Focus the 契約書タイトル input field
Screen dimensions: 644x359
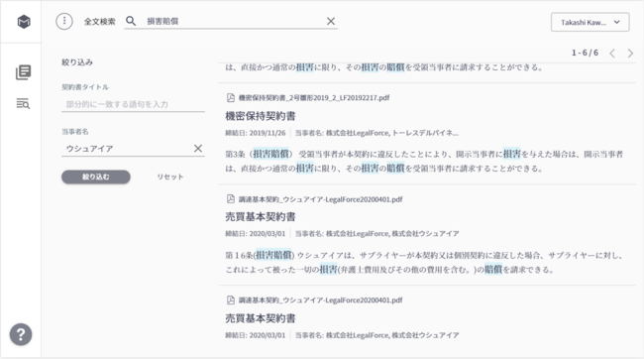click(133, 104)
